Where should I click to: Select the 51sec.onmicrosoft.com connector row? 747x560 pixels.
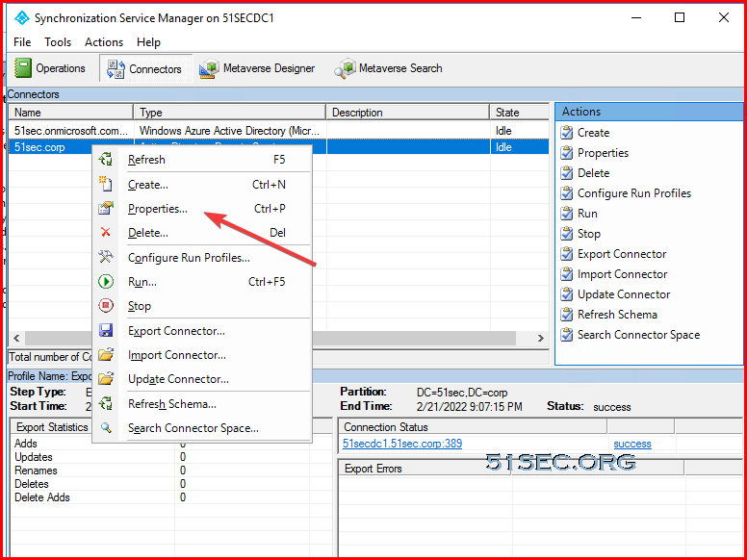point(279,131)
